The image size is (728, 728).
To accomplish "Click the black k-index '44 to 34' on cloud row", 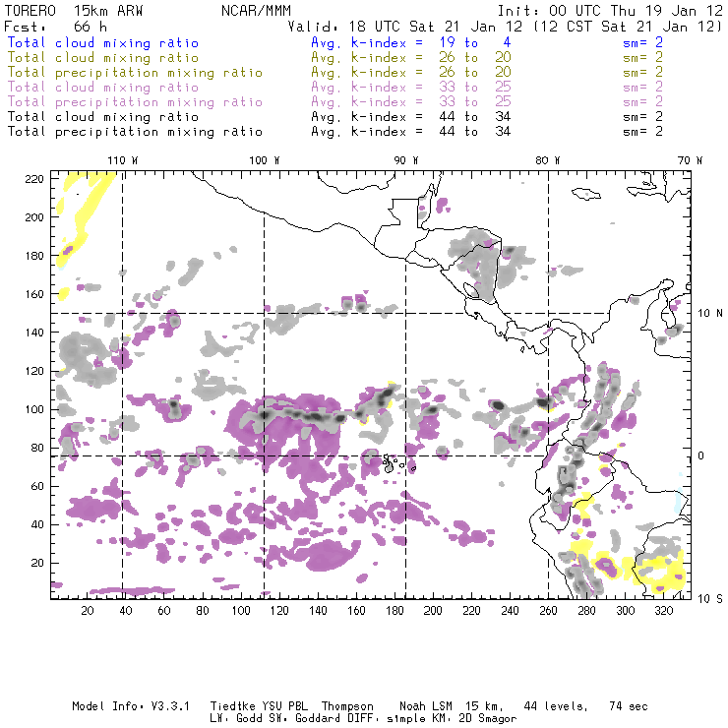I will point(474,116).
